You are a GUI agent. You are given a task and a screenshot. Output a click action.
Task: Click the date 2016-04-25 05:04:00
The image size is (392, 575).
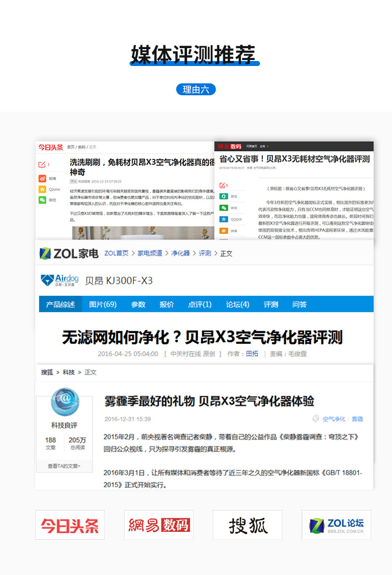pyautogui.click(x=128, y=354)
